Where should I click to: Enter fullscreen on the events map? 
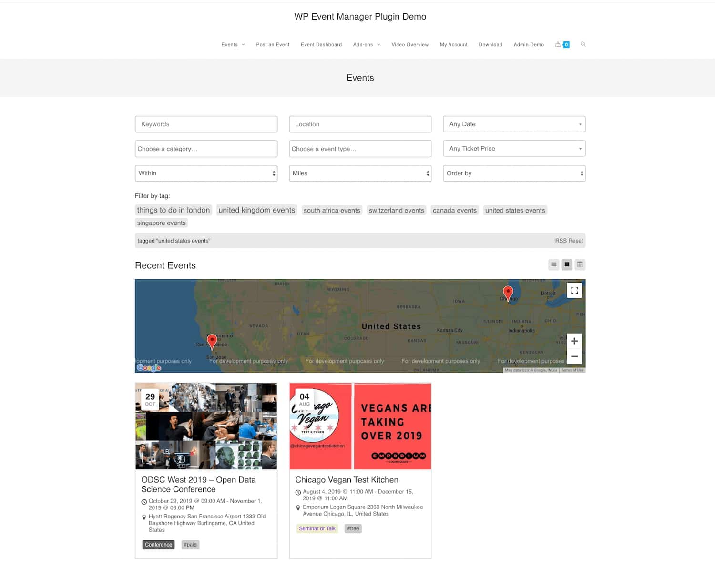point(574,290)
